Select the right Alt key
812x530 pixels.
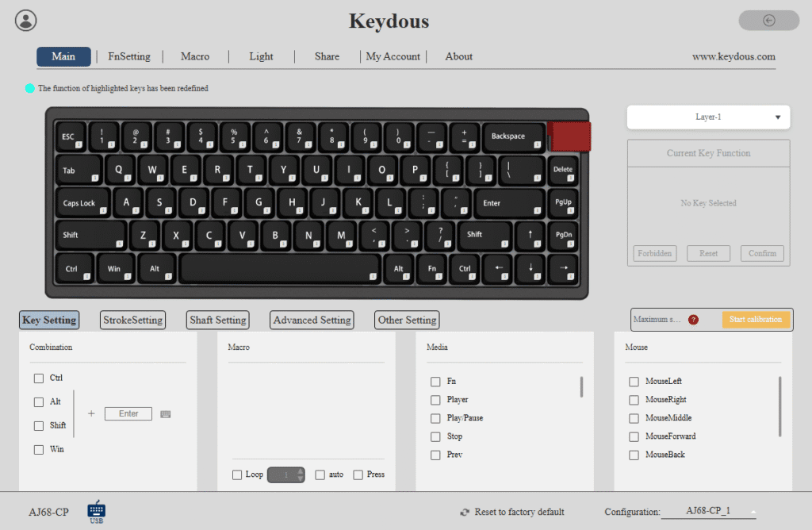click(398, 268)
